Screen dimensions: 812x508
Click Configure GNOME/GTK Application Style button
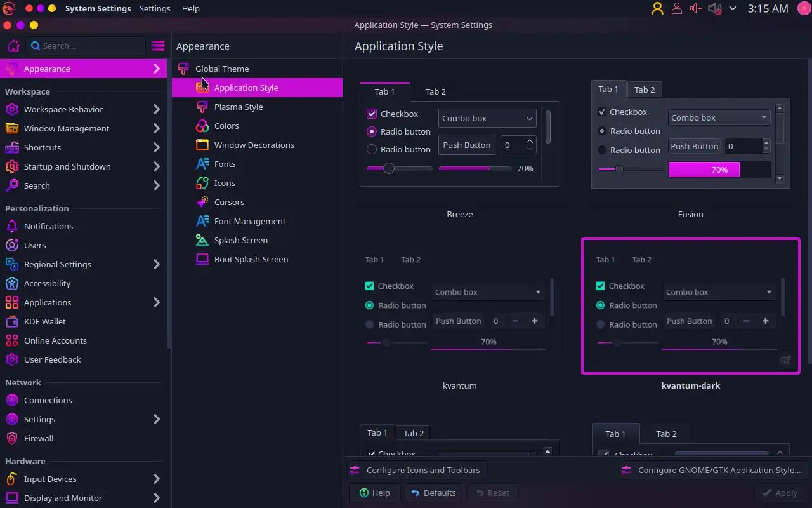[x=713, y=470]
